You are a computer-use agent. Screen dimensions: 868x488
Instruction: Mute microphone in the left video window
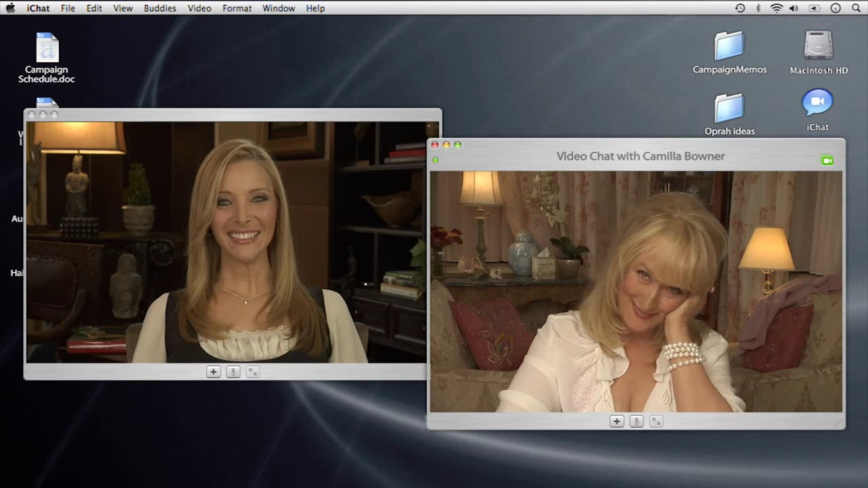pos(233,371)
